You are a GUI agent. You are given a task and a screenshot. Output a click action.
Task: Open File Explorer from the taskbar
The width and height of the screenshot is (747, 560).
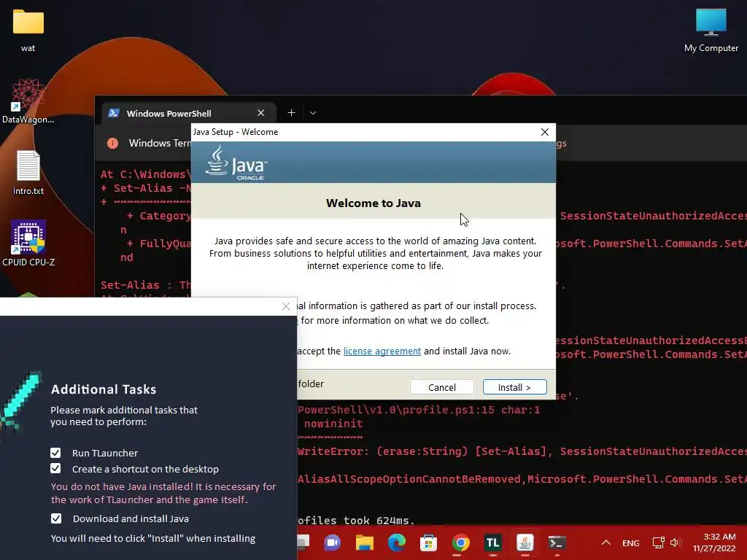click(365, 542)
